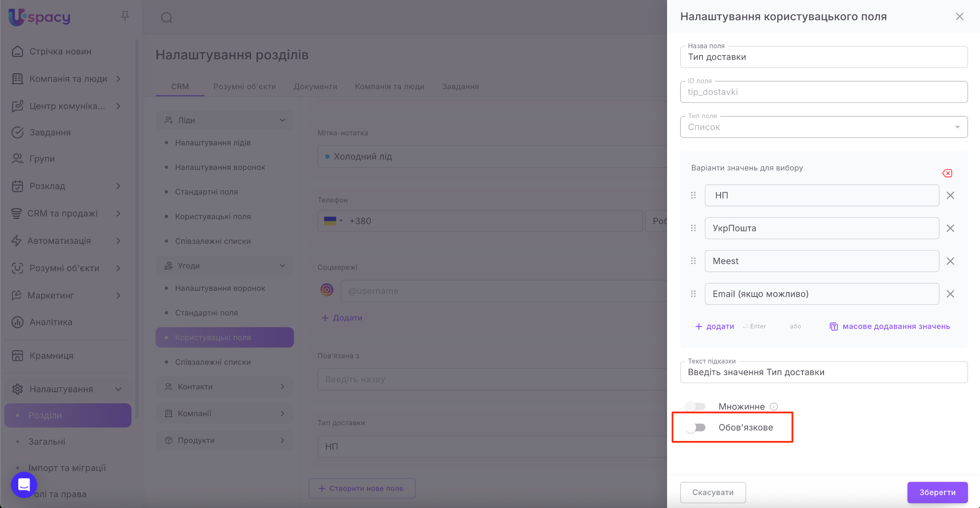Click the Instagram icon under Соцмережі

pyautogui.click(x=327, y=290)
